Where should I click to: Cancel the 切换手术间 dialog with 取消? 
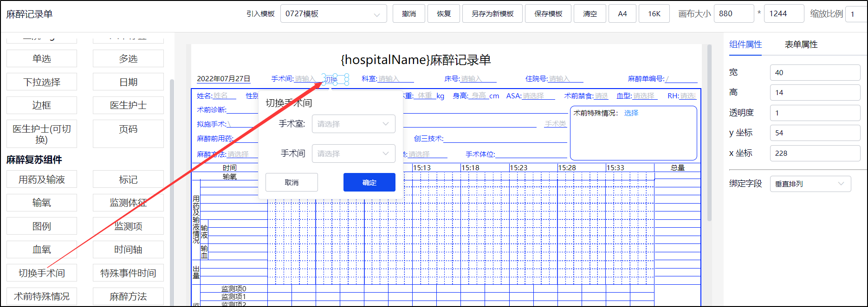[291, 182]
